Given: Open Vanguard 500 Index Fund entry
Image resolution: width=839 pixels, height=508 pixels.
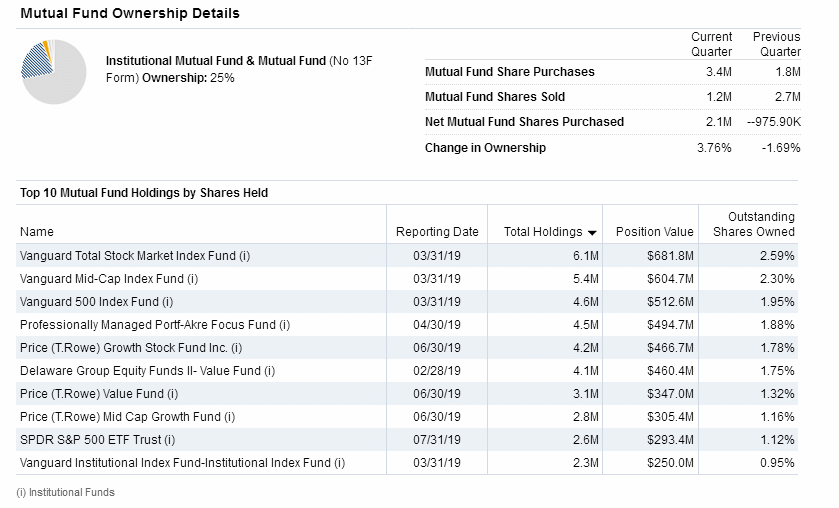Looking at the screenshot, I should [x=96, y=302].
